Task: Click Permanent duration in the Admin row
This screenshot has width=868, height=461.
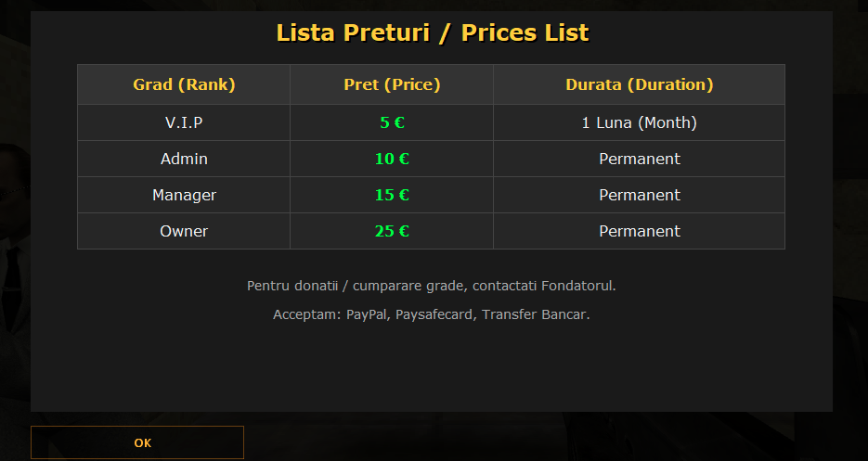Action: click(640, 159)
